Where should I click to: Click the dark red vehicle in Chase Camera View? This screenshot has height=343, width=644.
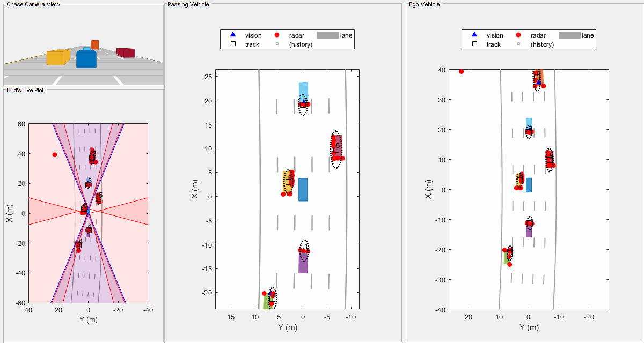click(125, 52)
